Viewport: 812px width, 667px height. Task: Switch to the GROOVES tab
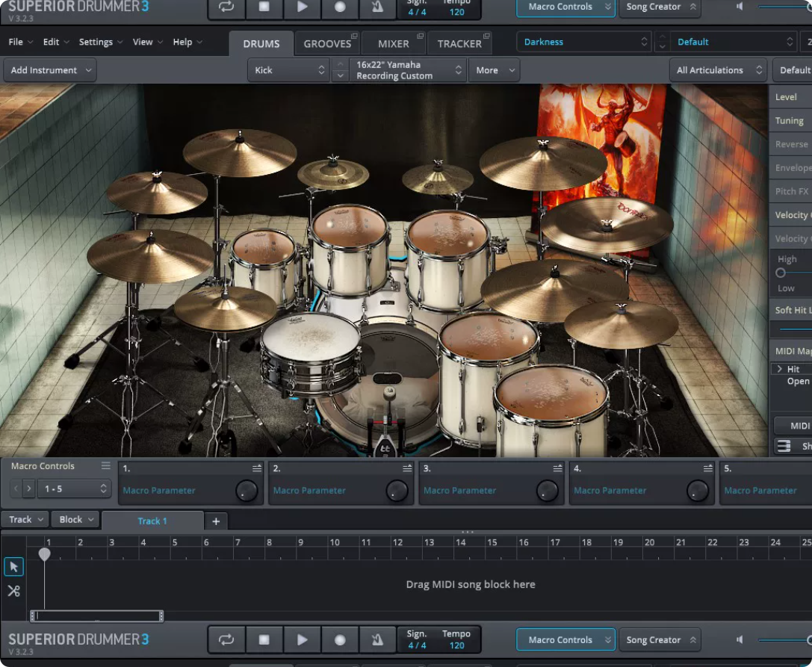tap(327, 43)
